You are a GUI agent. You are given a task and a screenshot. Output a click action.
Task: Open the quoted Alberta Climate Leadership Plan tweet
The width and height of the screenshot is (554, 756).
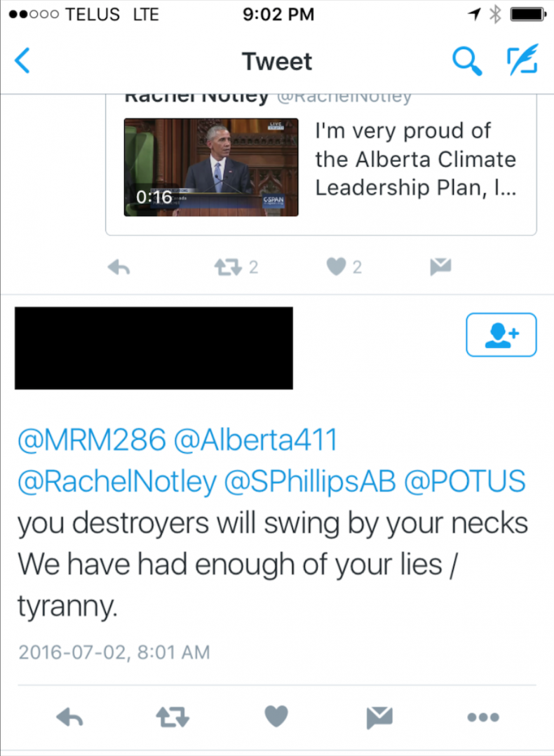coord(321,164)
